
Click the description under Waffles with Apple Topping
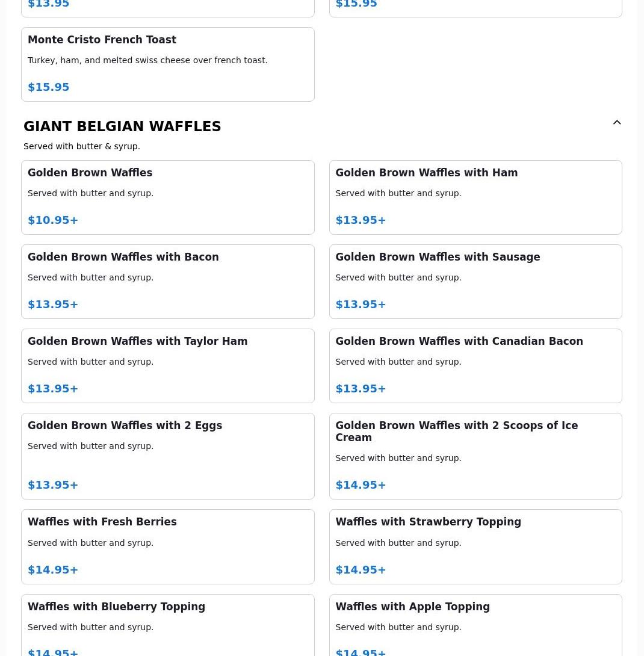(x=398, y=627)
